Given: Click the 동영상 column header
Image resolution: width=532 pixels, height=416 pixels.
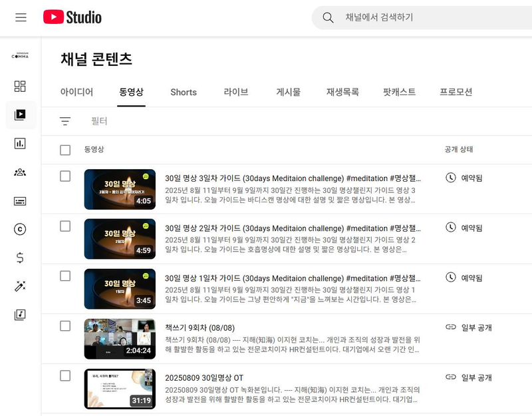Looking at the screenshot, I should point(94,149).
